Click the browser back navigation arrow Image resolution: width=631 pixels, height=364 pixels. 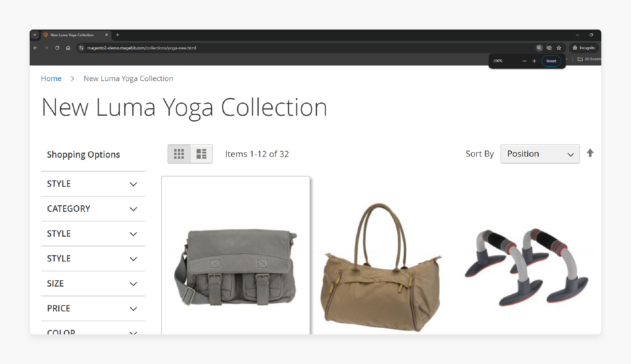point(36,48)
